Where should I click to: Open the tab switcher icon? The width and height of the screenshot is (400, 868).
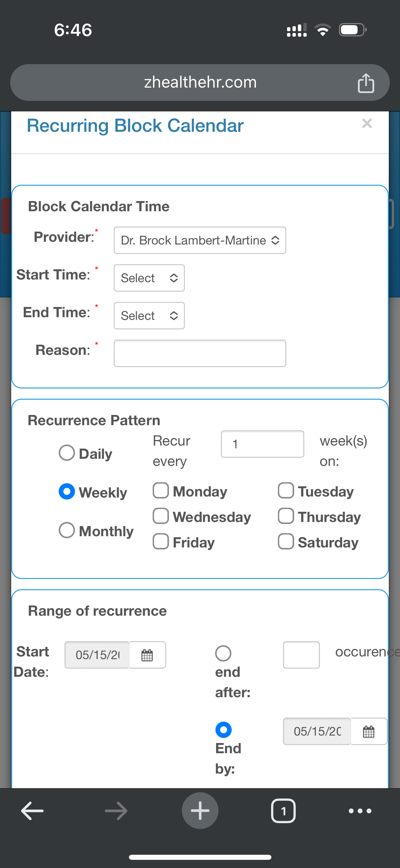point(283,811)
